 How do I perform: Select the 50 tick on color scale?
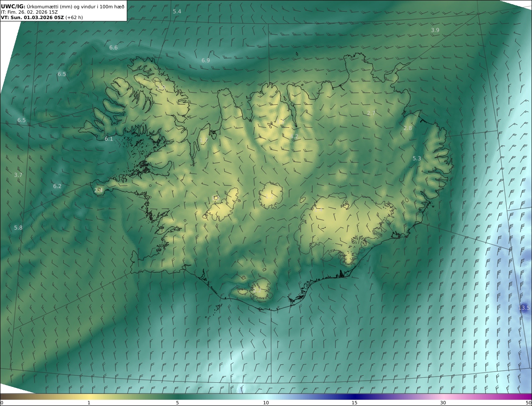(x=528, y=403)
